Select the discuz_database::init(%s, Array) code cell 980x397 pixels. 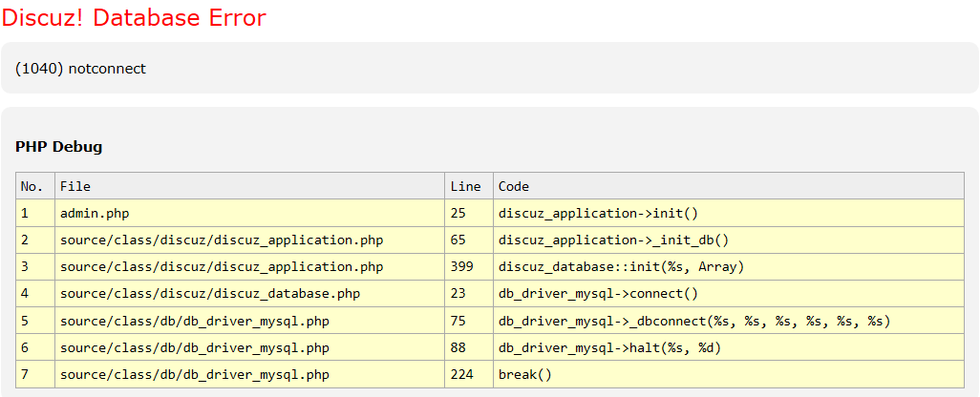click(621, 266)
